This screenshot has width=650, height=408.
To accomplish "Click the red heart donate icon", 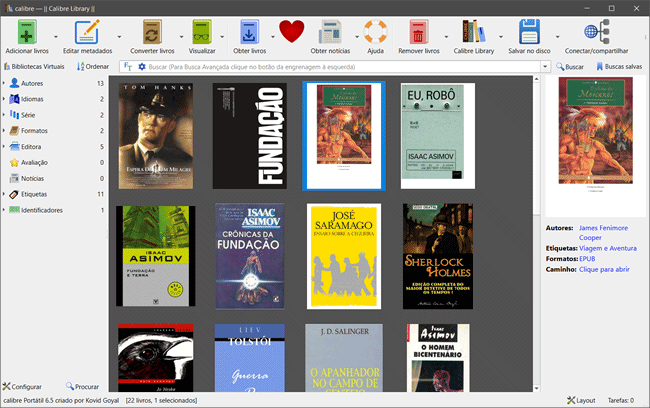I will click(291, 31).
